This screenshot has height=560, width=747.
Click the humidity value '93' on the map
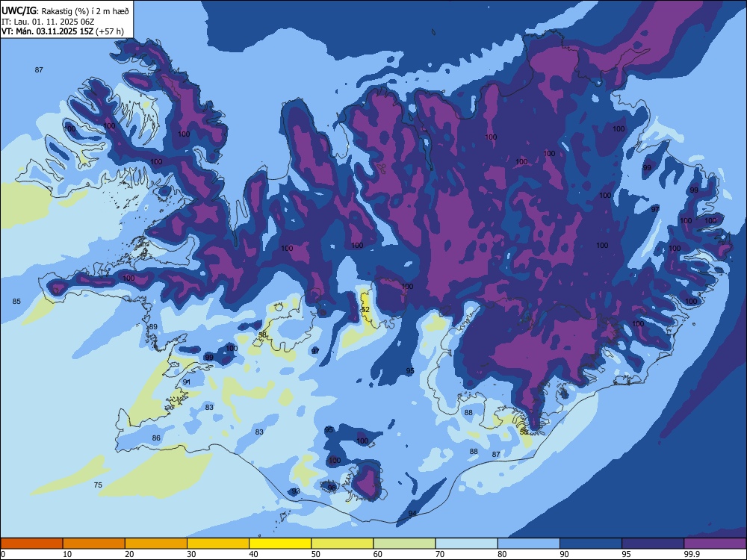click(296, 491)
